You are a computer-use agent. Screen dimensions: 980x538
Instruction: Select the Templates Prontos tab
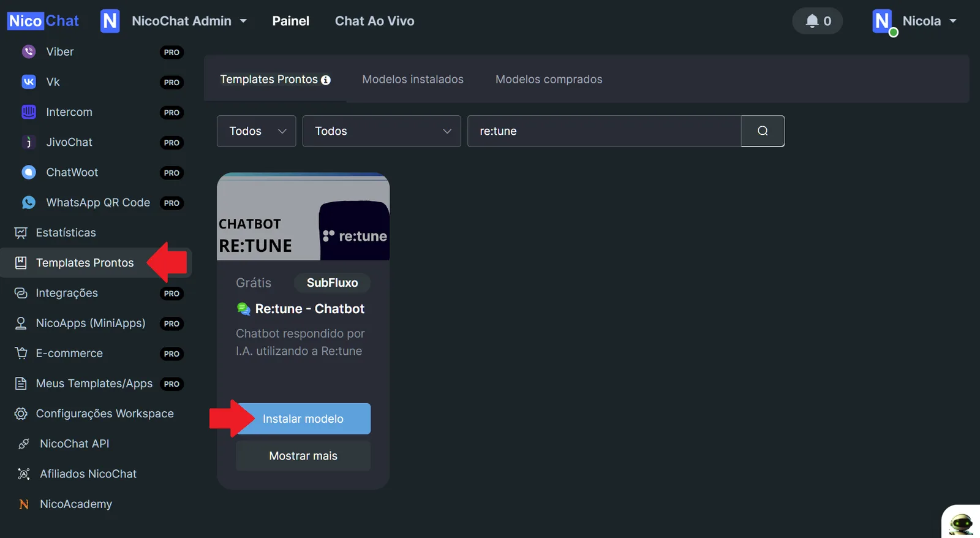(x=275, y=79)
